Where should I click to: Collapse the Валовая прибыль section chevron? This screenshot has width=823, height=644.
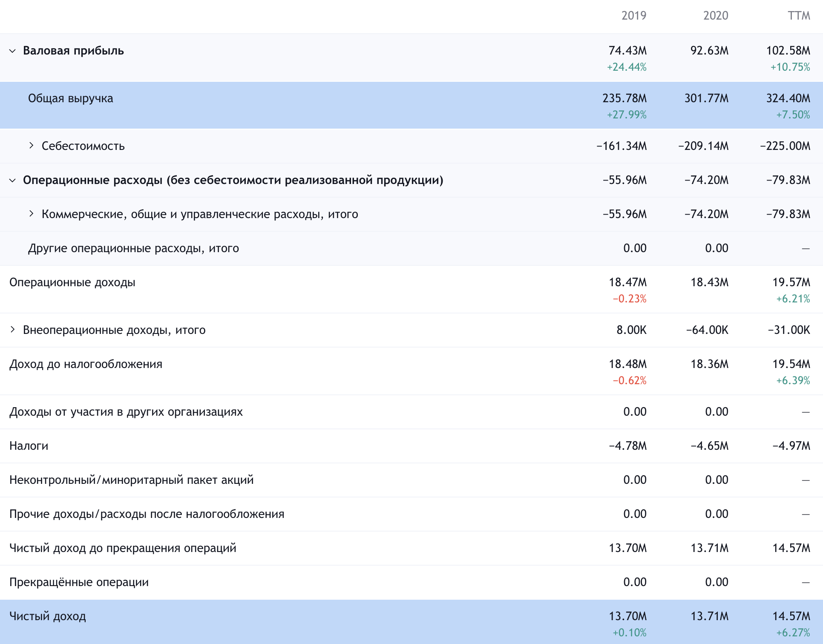coord(13,51)
